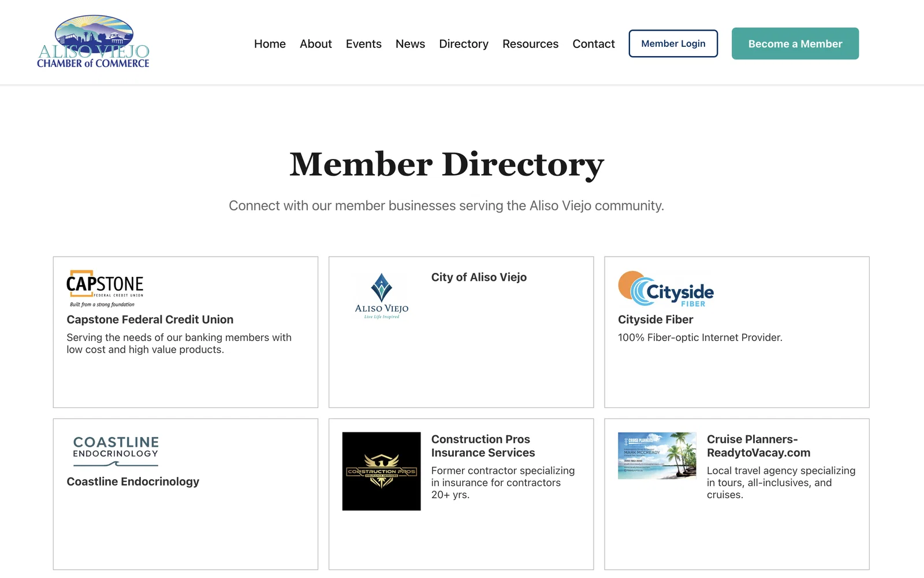Click the Cruise Planners beach thumbnail
Screen dimensions: 924x578
657,455
